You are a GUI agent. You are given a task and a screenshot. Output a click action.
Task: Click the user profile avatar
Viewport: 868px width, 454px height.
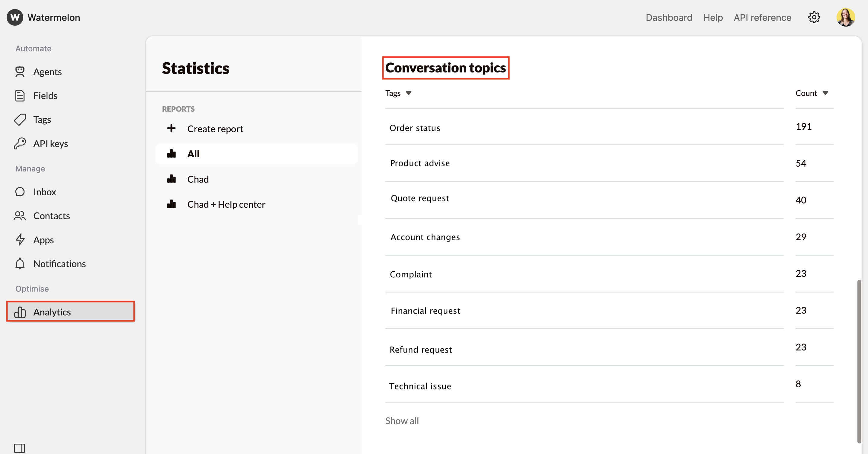tap(845, 17)
